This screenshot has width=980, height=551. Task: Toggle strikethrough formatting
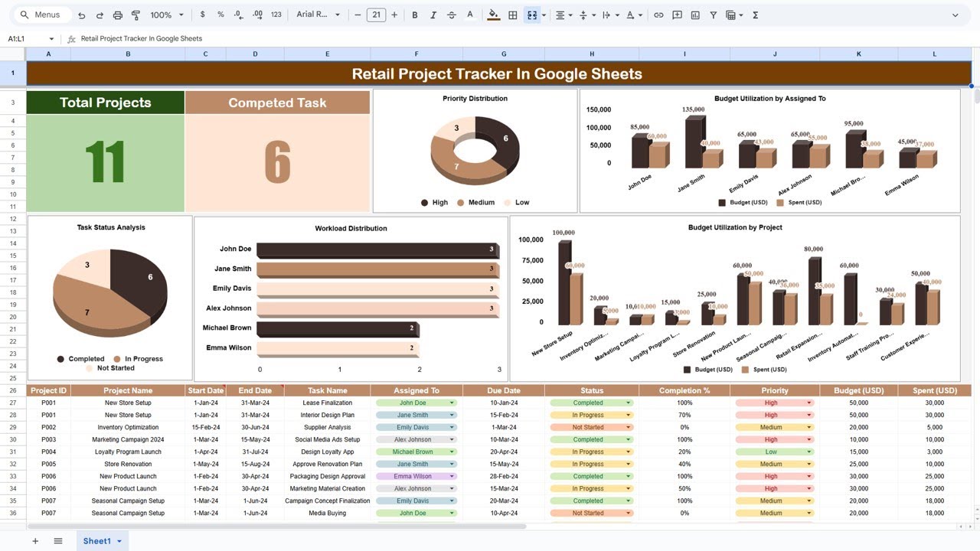[452, 15]
